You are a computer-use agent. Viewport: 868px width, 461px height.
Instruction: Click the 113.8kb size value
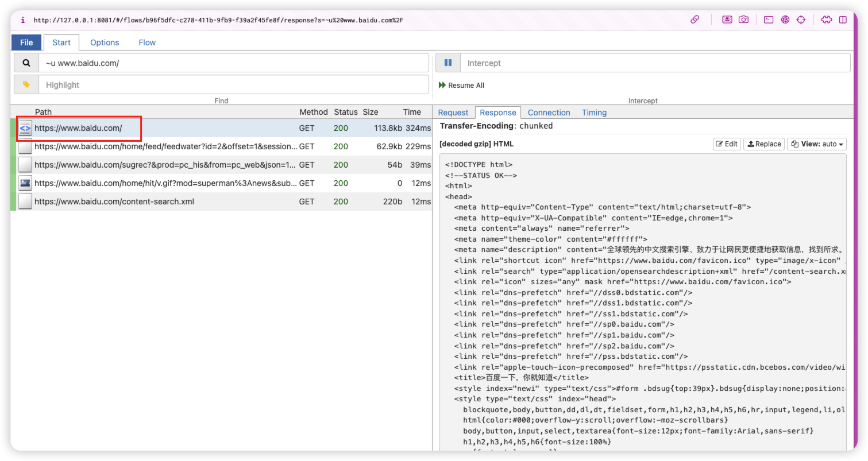coord(388,128)
